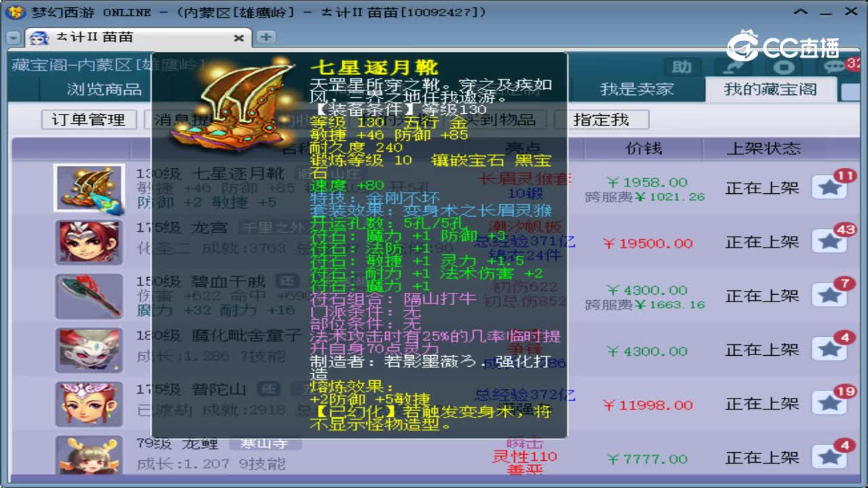Open 订单管理 order management
Viewport: 868px width, 488px height.
point(87,119)
